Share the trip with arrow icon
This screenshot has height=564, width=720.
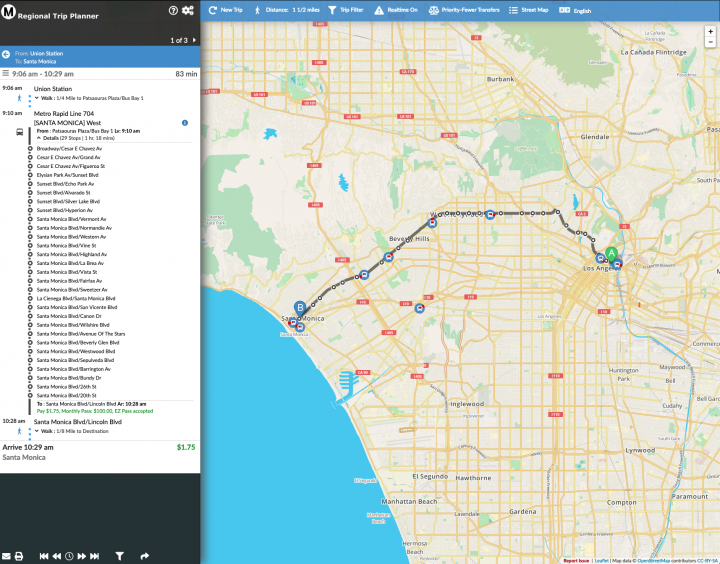(x=145, y=556)
